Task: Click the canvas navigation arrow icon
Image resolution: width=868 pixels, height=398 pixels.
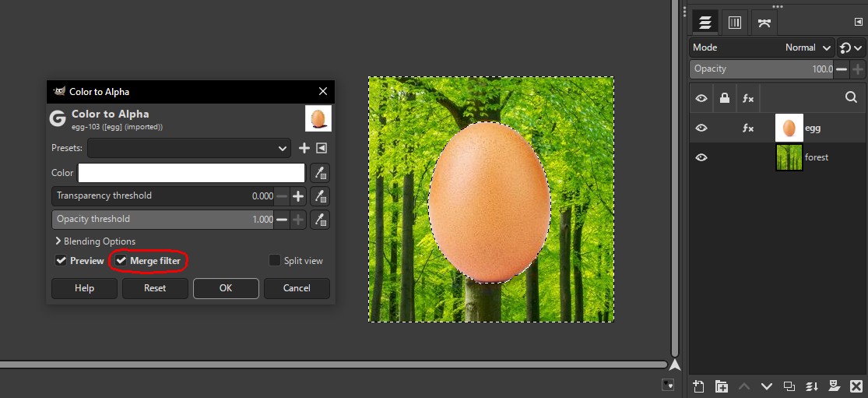Action: click(675, 365)
